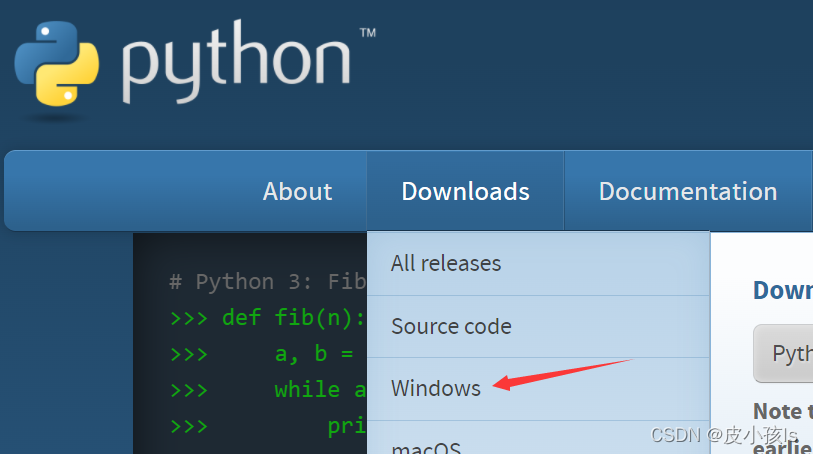Click the Python snake logo icon
The width and height of the screenshot is (813, 454).
click(58, 64)
